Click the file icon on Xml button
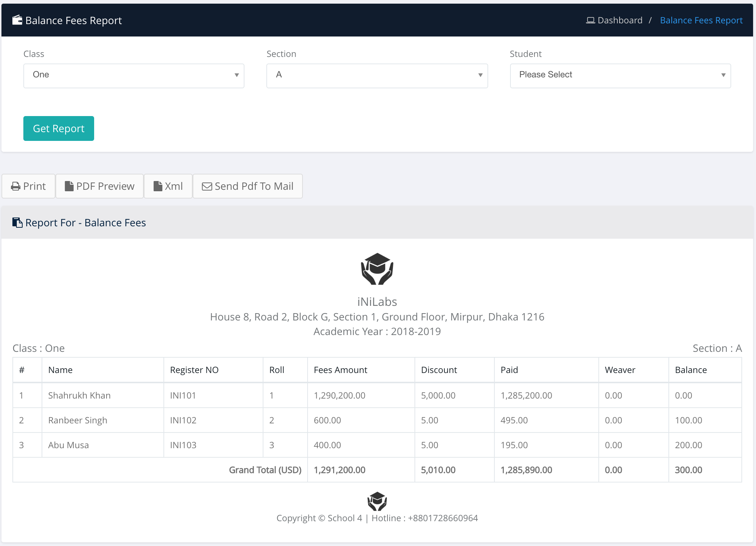Viewport: 756px width, 546px height. [158, 186]
